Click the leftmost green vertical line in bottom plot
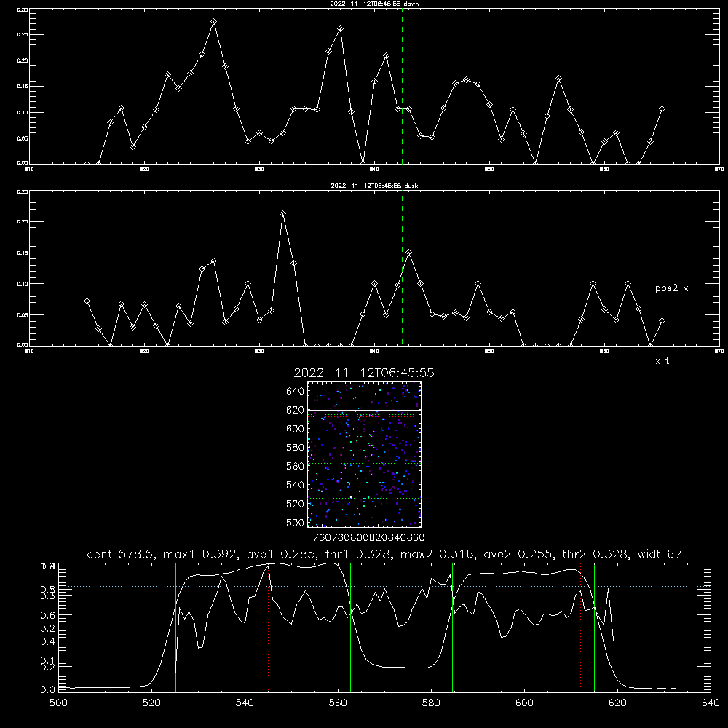This screenshot has height=728, width=728. [175, 627]
